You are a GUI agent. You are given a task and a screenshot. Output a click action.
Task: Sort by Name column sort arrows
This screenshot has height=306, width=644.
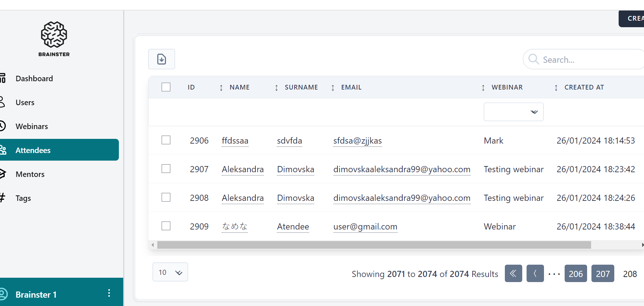tap(221, 88)
